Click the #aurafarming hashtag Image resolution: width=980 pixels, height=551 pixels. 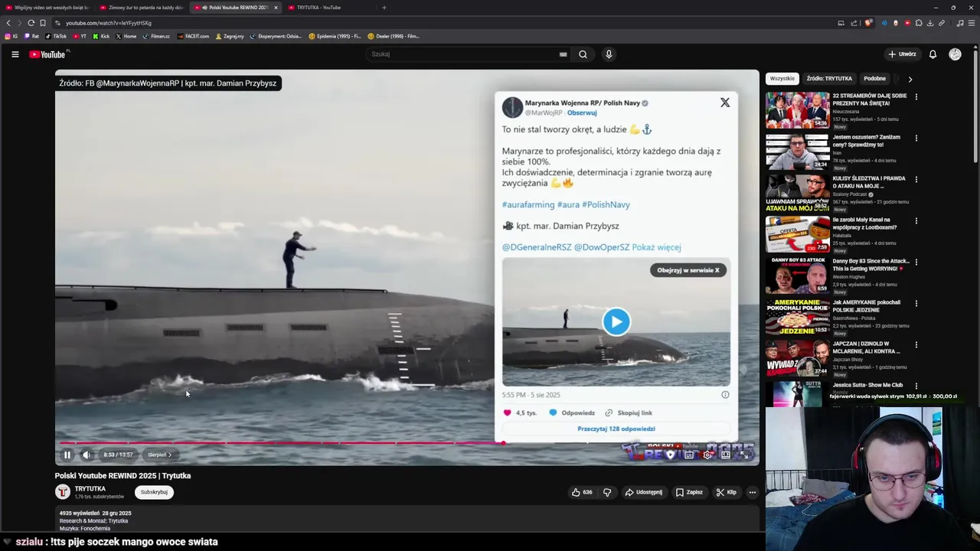click(528, 204)
